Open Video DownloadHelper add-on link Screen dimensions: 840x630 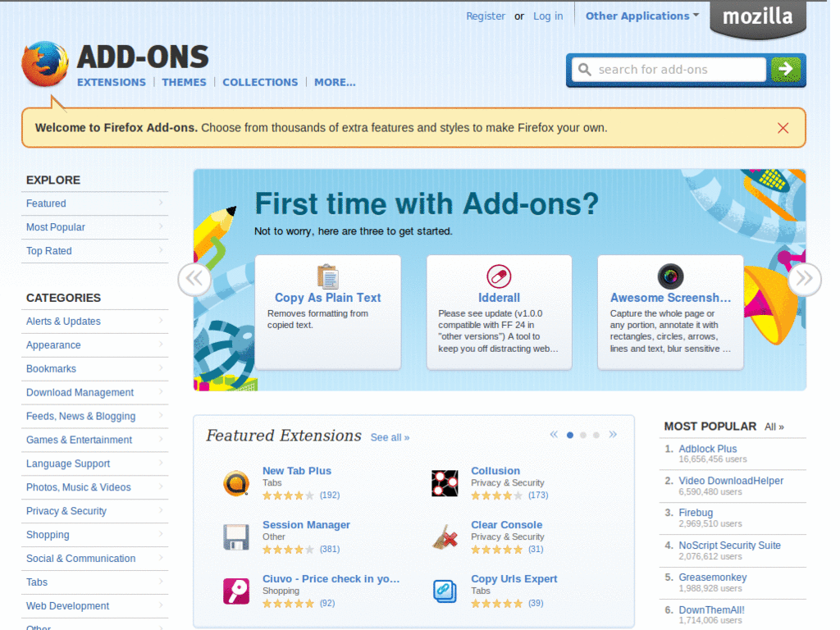point(731,481)
